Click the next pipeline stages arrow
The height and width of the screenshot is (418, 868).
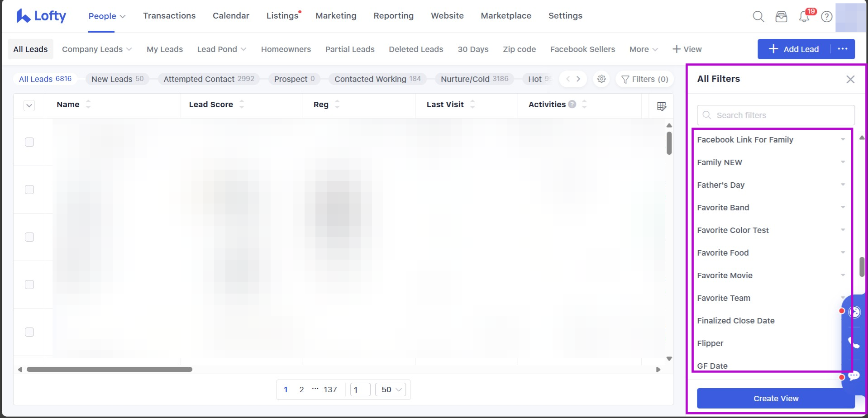click(x=578, y=79)
